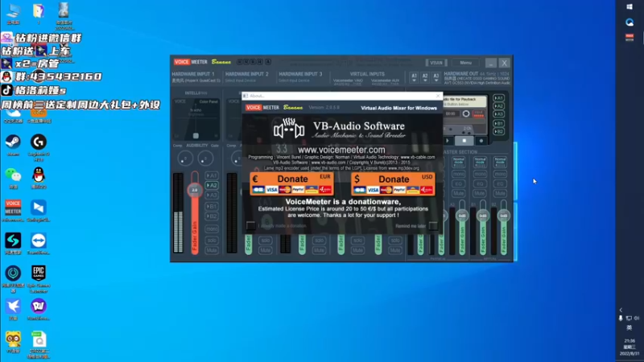Open Hardware Input 3 'Select Input Device'
Image resolution: width=644 pixels, height=362 pixels.
click(x=294, y=81)
